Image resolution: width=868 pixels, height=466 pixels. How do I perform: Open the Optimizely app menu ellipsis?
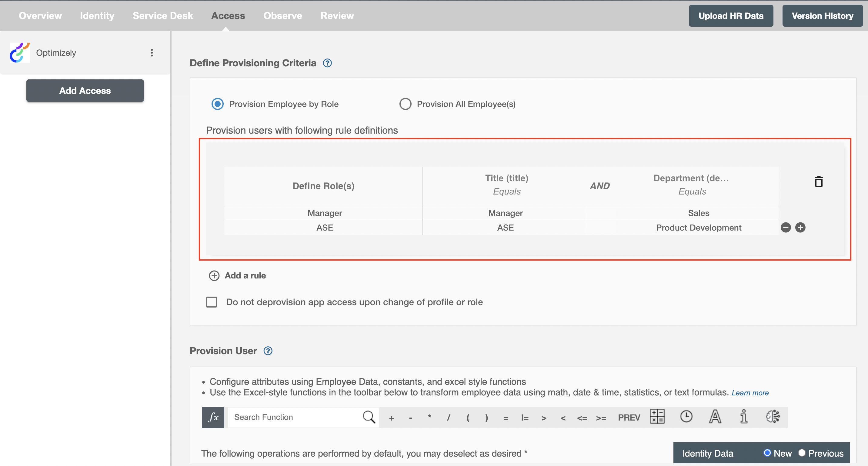152,52
